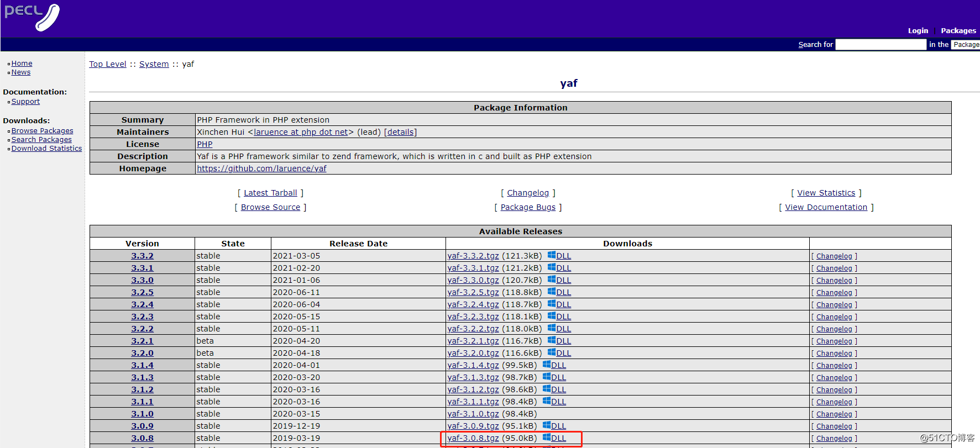Open Browse Source link
Viewport: 980px width, 448px height.
point(270,207)
